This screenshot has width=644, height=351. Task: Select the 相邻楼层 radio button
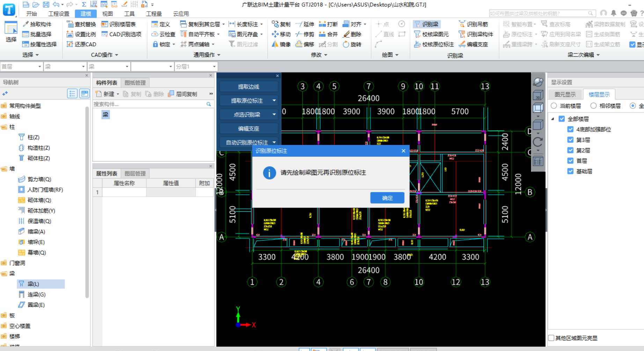[593, 106]
